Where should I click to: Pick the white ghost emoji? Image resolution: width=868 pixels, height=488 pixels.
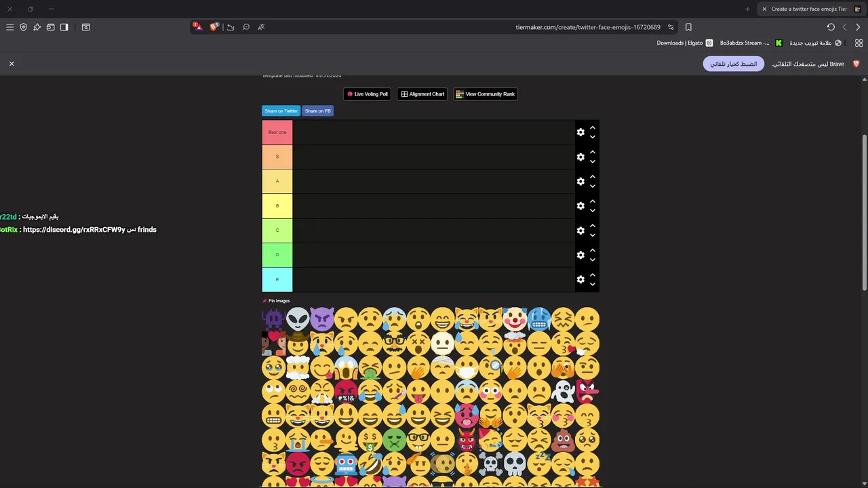pyautogui.click(x=564, y=392)
